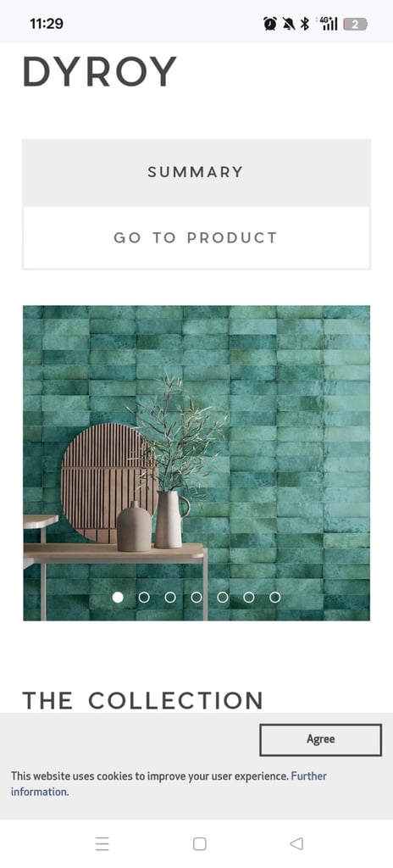Image resolution: width=393 pixels, height=868 pixels.
Task: Tap the green tile wall product image
Action: (196, 463)
